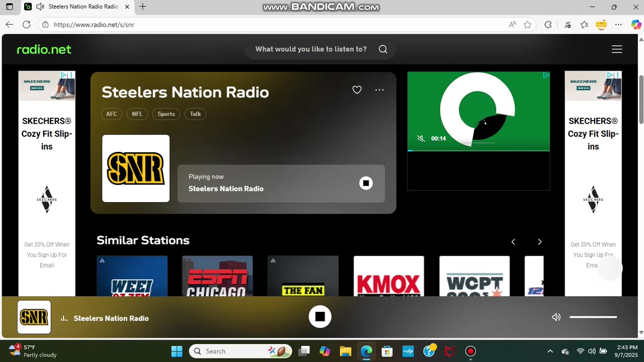Add this page to favorites
This screenshot has height=362, width=644.
[x=527, y=25]
